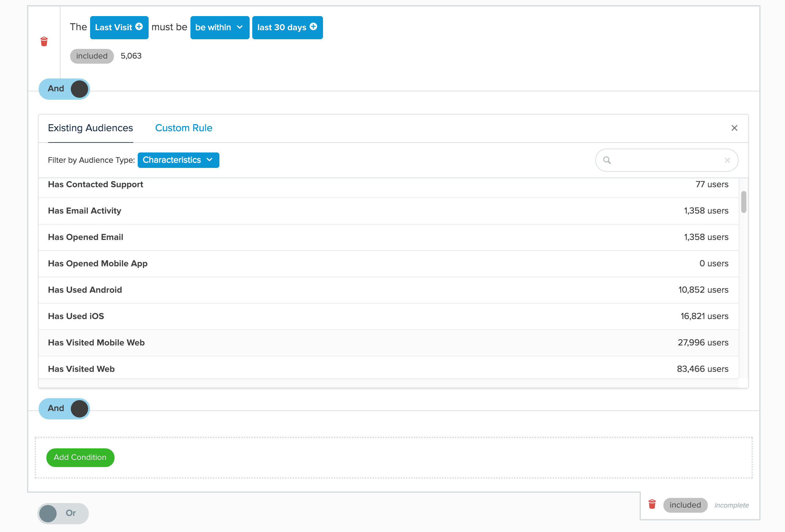
Task: Click the audience list scrollbar thumb
Action: click(743, 202)
